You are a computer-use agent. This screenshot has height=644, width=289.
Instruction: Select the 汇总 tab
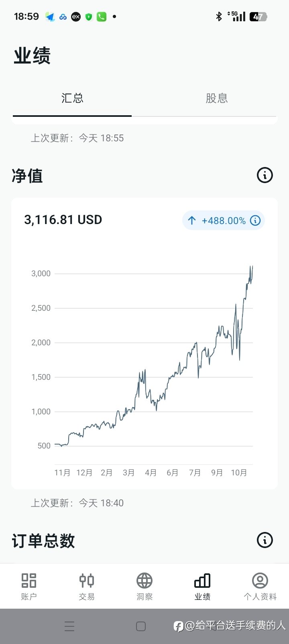tap(72, 98)
